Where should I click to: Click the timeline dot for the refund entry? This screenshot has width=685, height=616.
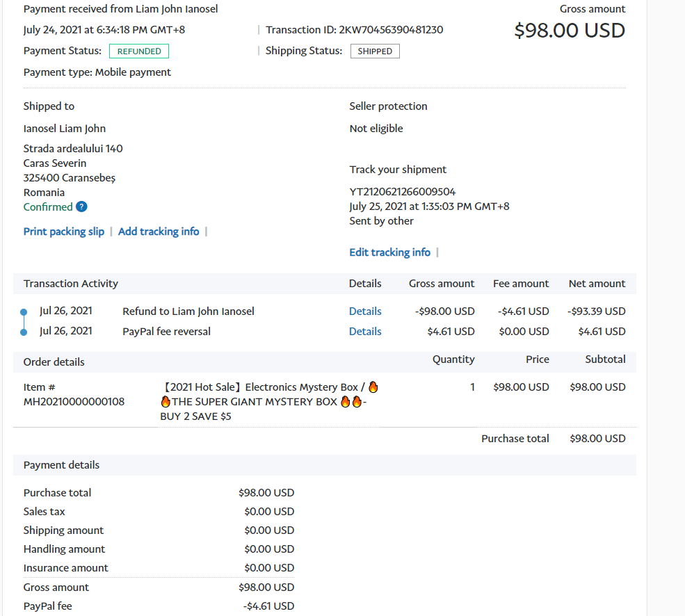point(24,312)
